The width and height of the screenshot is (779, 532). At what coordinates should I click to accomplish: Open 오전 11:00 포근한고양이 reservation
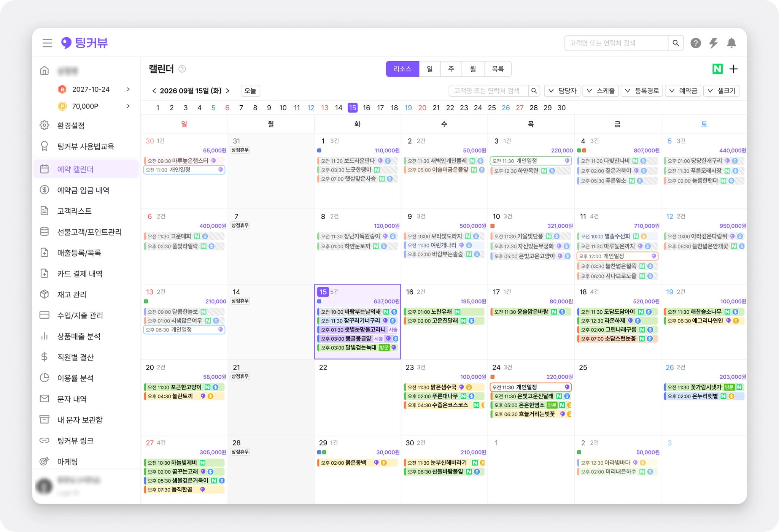184,387
